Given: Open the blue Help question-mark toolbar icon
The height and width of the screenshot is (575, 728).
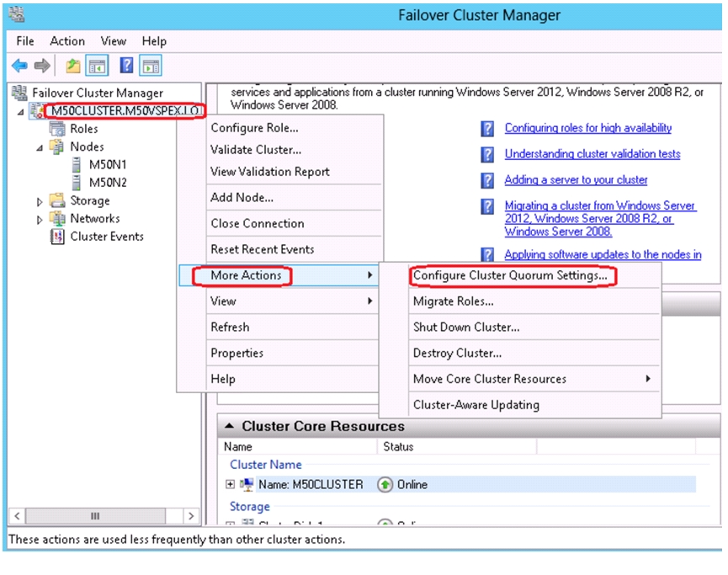Looking at the screenshot, I should point(126,65).
